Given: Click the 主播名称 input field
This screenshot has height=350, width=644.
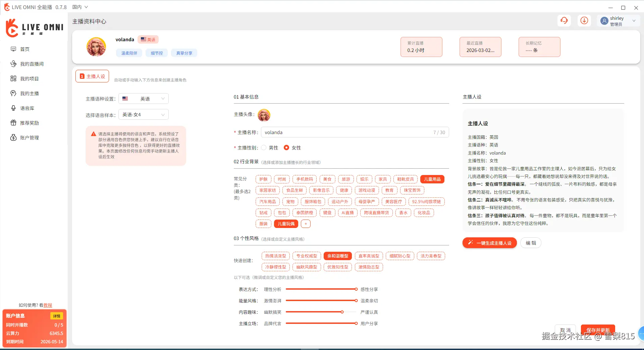Looking at the screenshot, I should click(355, 132).
